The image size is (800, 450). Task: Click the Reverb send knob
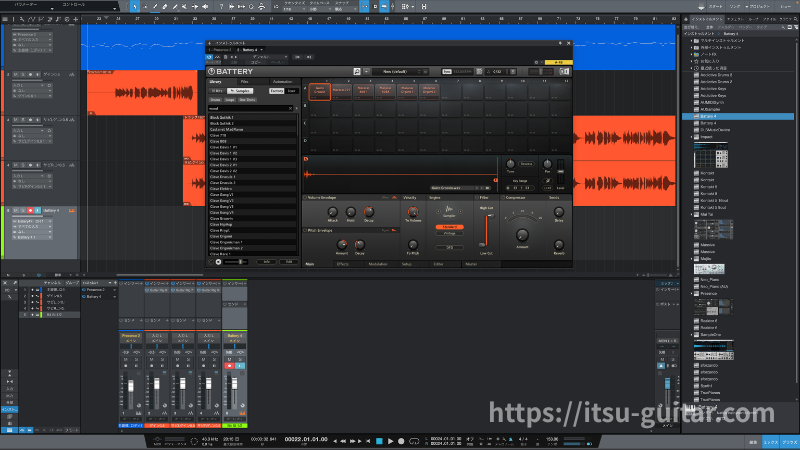coord(559,244)
